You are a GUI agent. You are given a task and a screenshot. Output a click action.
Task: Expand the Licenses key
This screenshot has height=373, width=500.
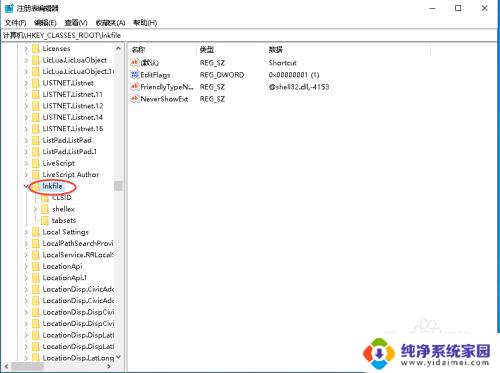[x=26, y=49]
